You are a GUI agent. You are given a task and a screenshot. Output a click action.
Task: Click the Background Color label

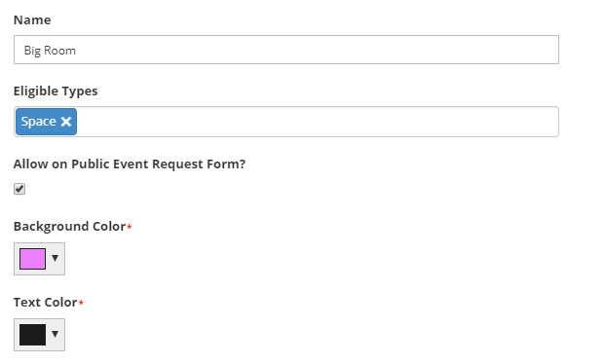(x=69, y=227)
